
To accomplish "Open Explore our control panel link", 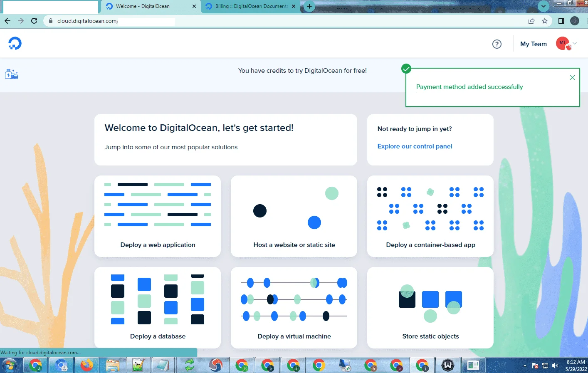I will [x=415, y=146].
